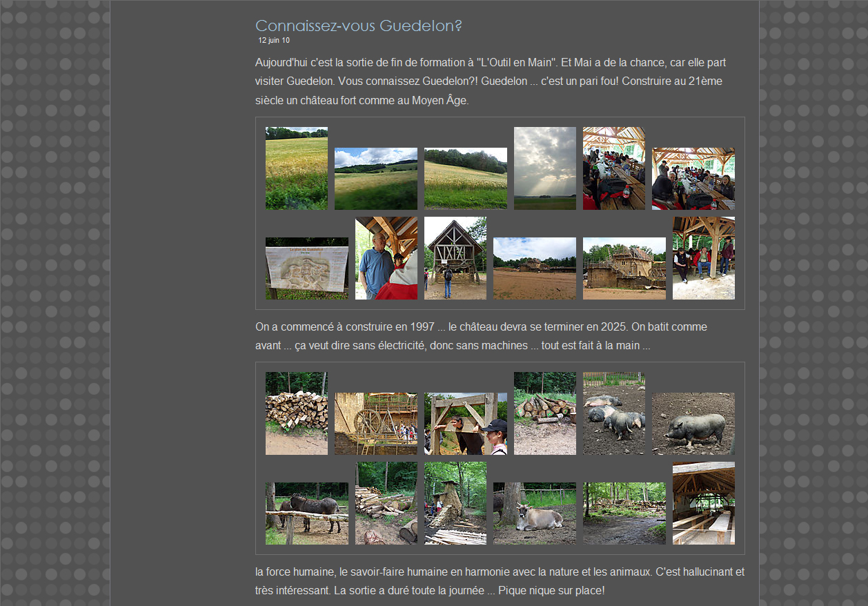View the wooden treadwheel crane photo
868x606 pixels.
375,423
